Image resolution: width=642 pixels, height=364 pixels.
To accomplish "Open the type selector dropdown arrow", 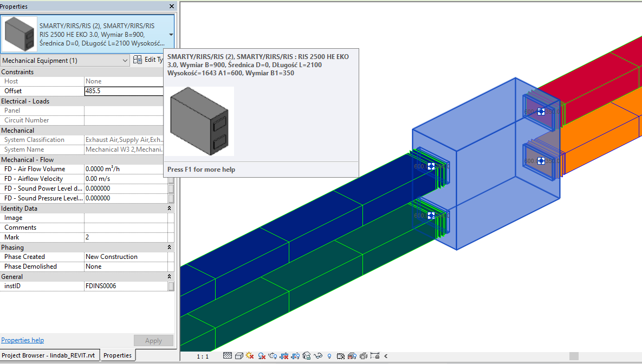I will [171, 34].
